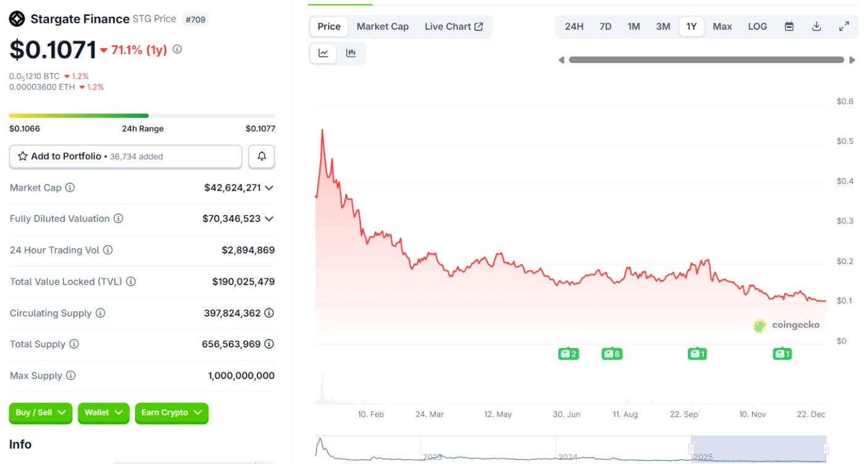Click the Market Cap info icon

pyautogui.click(x=70, y=188)
